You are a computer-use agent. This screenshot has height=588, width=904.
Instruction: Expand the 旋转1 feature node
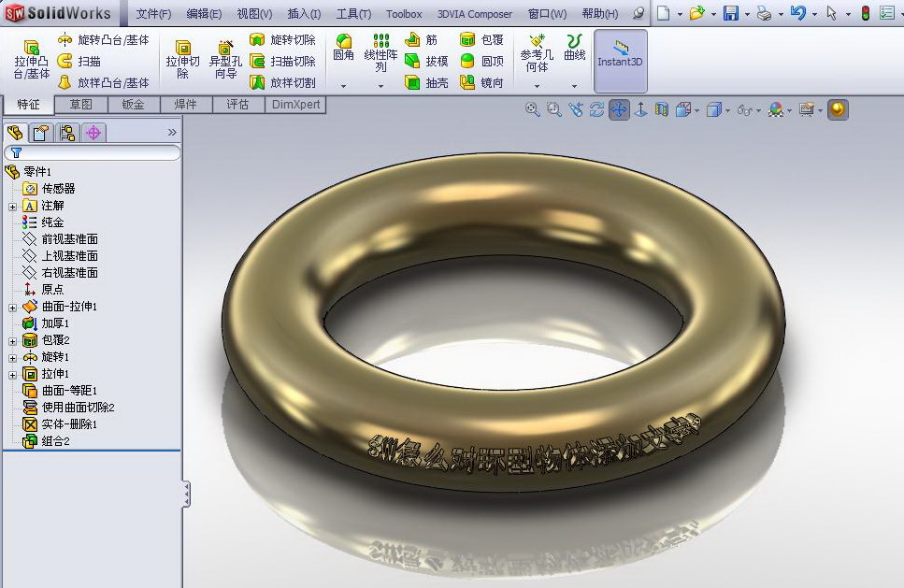(13, 357)
